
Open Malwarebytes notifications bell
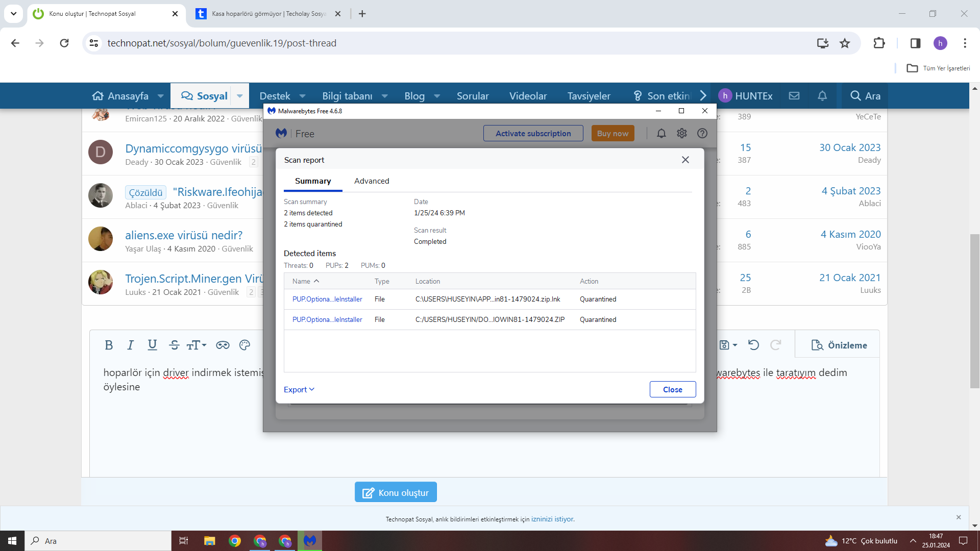[661, 133]
